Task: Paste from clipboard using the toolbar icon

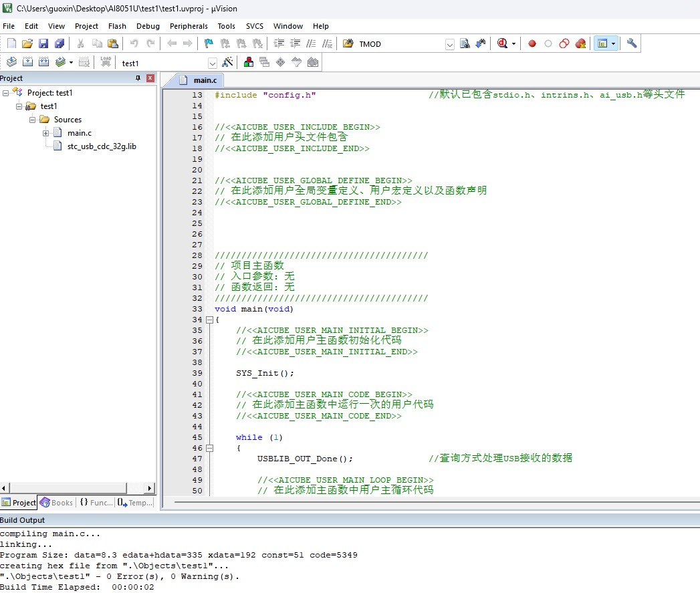Action: [113, 43]
